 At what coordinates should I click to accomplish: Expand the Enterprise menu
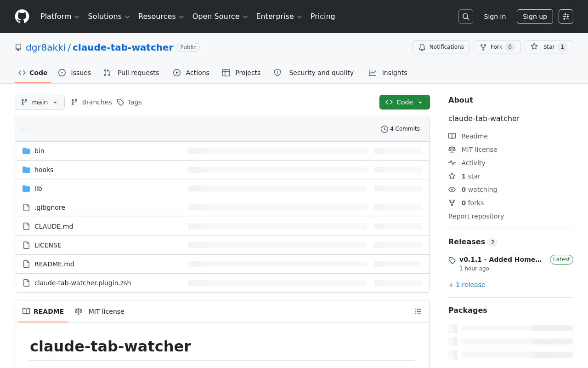click(279, 17)
